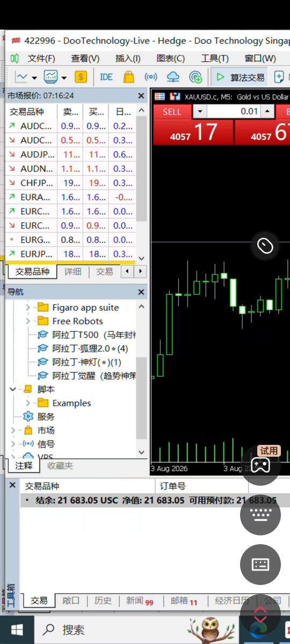Open the IDE MetaEditor button
290x644 pixels.
(106, 77)
